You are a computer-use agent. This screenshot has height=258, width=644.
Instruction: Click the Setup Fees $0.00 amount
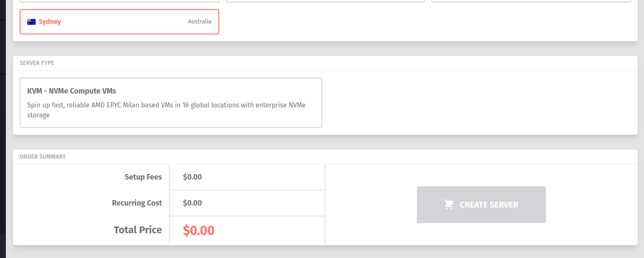coord(192,177)
